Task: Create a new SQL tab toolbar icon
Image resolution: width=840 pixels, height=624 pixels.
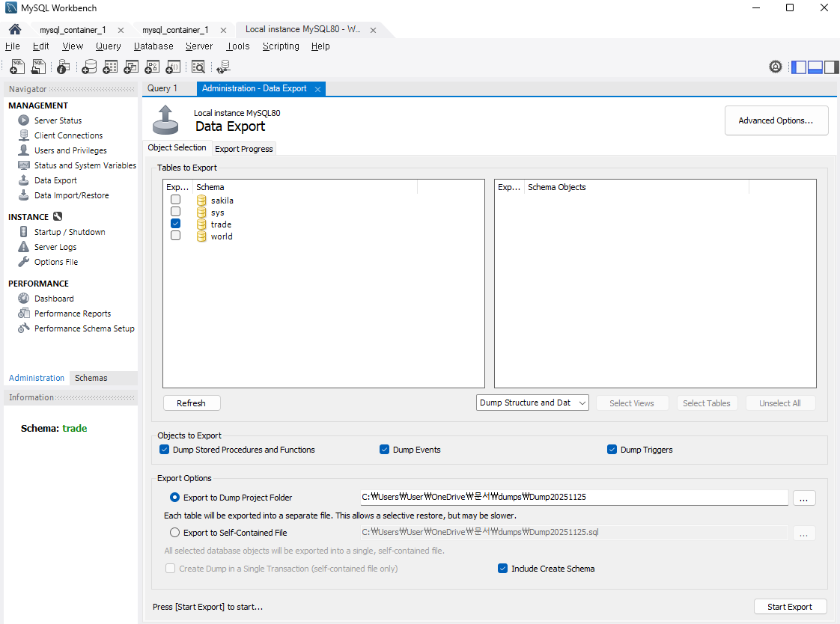Action: [x=17, y=67]
